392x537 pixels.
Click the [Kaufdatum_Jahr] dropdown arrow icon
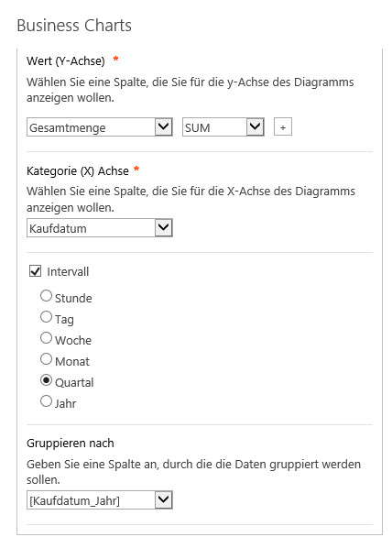pos(163,500)
